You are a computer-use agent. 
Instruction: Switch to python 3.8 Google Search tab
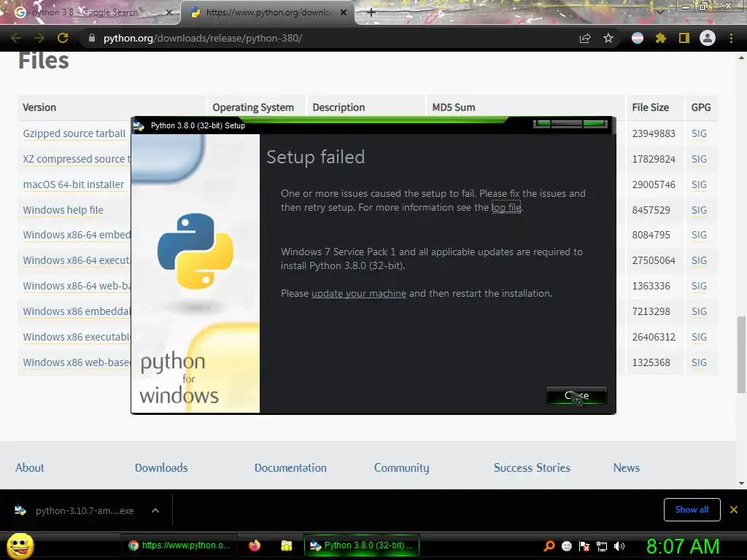coord(90,12)
